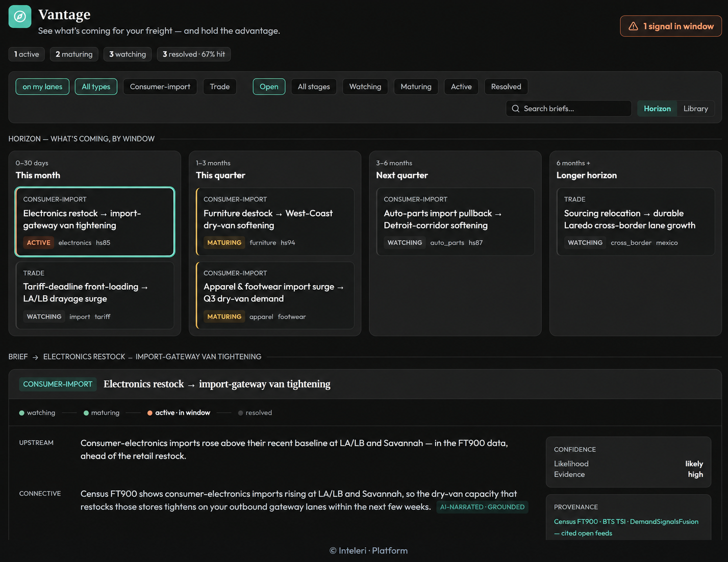Click the 'hs94' tag on Furniture card
Screen dimensions: 728x562
(288, 243)
